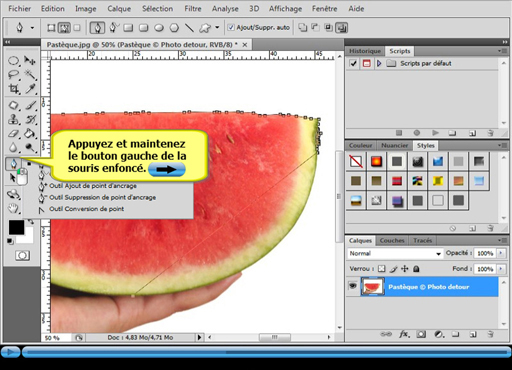Open the Filtre menu
This screenshot has height=370, width=512.
pyautogui.click(x=193, y=9)
